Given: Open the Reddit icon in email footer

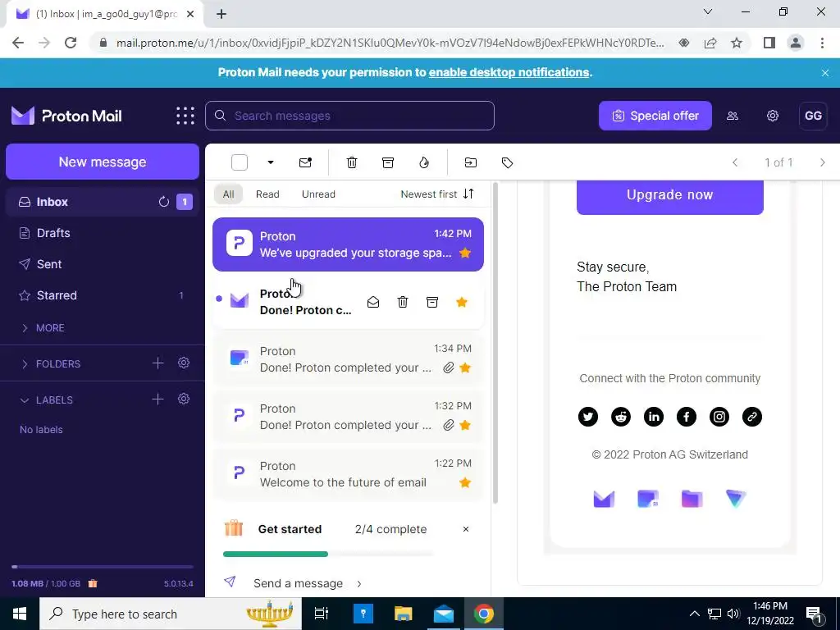Looking at the screenshot, I should point(621,417).
